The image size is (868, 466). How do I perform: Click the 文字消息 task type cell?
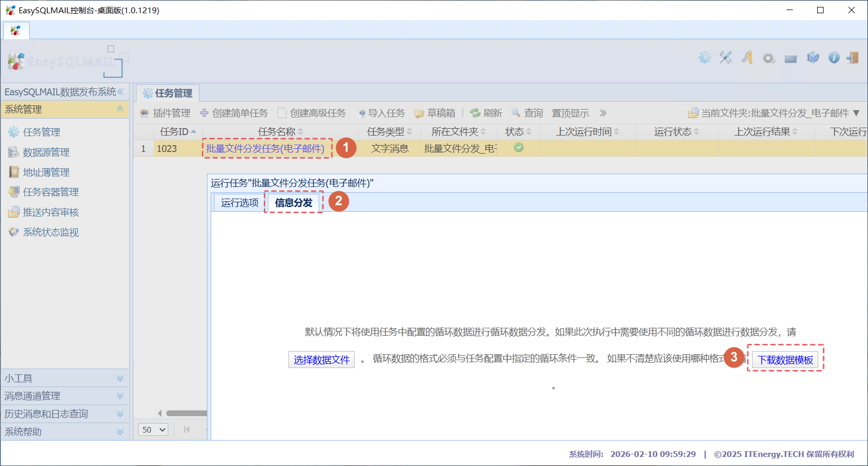[x=390, y=148]
